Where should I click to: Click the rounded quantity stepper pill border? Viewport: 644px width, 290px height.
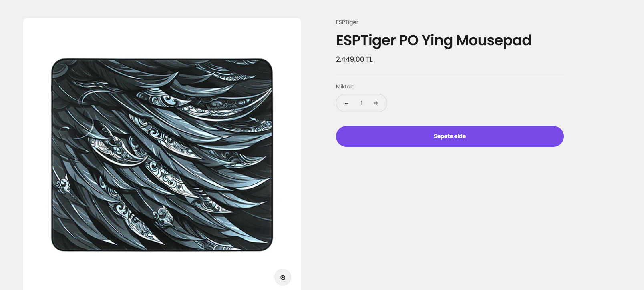[x=362, y=94]
